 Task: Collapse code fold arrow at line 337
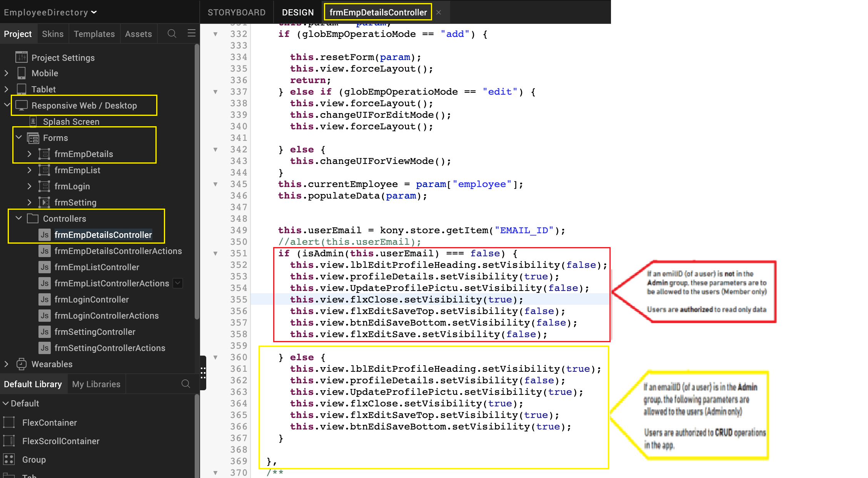tap(215, 92)
